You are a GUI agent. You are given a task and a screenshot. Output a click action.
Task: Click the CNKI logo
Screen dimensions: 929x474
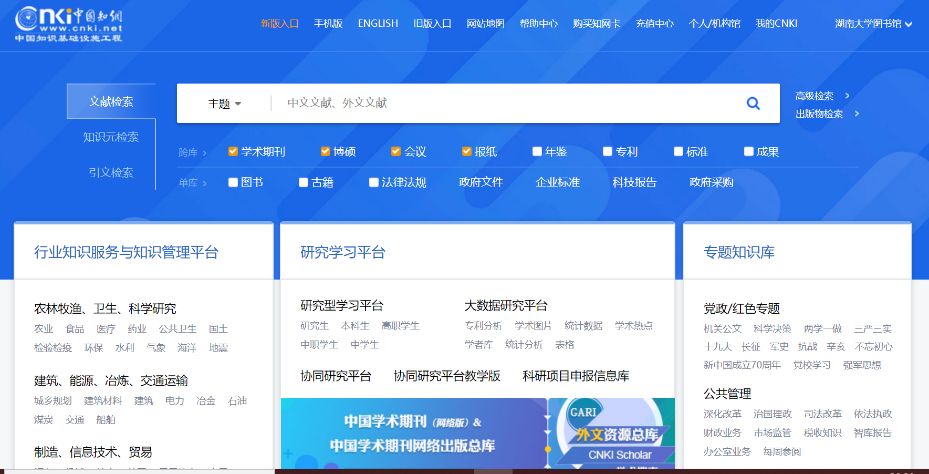(69, 24)
